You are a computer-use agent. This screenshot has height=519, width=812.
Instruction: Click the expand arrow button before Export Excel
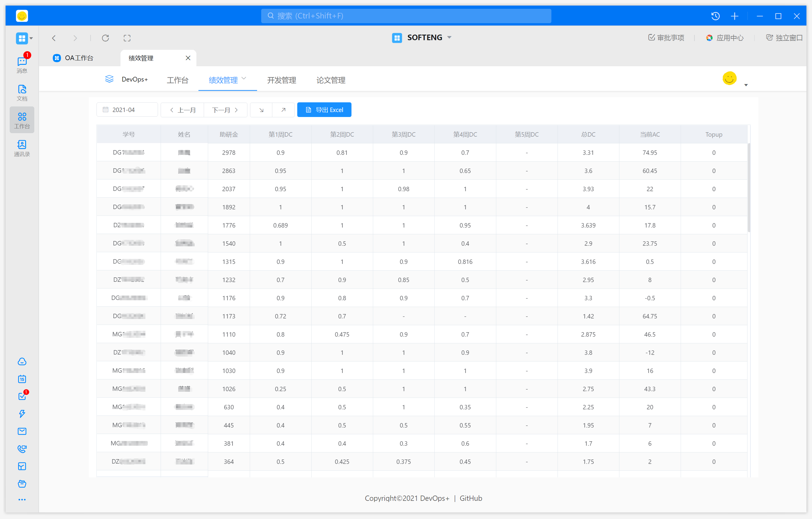coord(283,110)
